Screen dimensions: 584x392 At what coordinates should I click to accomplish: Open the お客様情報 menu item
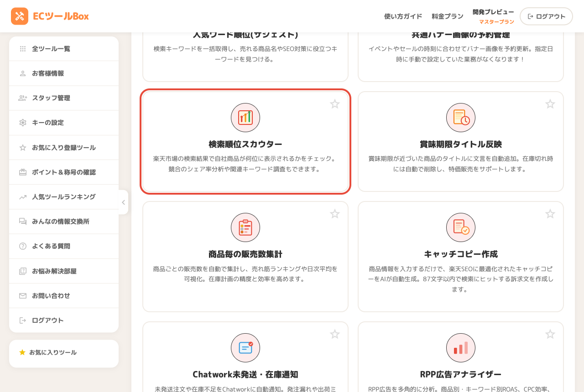coord(64,73)
